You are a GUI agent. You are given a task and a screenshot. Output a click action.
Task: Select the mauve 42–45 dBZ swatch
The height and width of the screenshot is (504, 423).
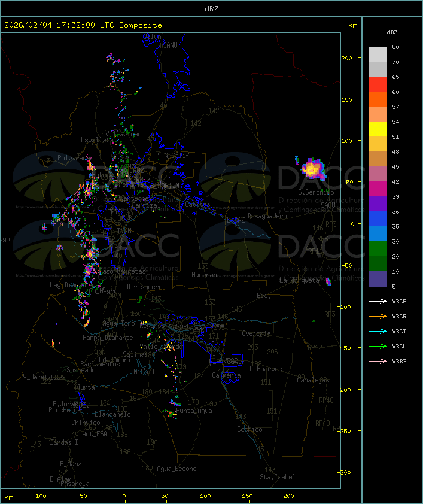(378, 174)
